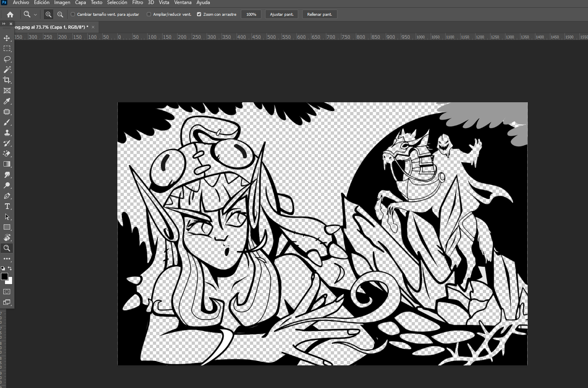This screenshot has width=588, height=388.
Task: Open the Filtro menu
Action: (x=138, y=2)
